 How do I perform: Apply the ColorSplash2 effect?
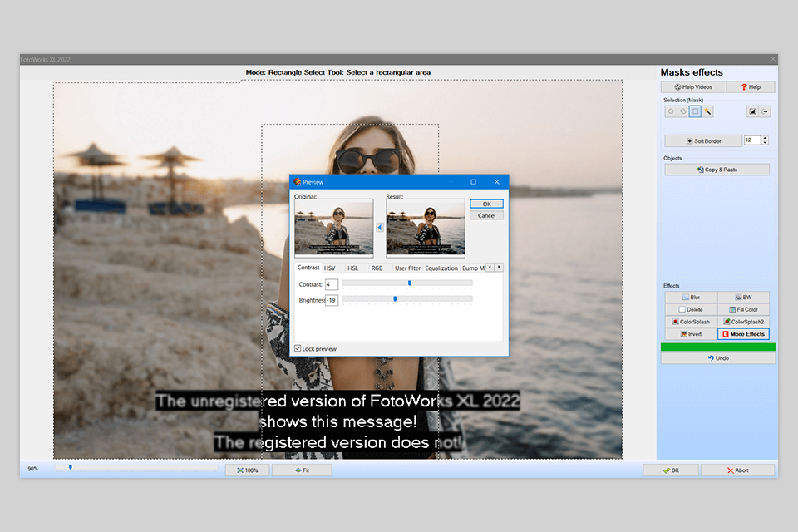pyautogui.click(x=743, y=322)
